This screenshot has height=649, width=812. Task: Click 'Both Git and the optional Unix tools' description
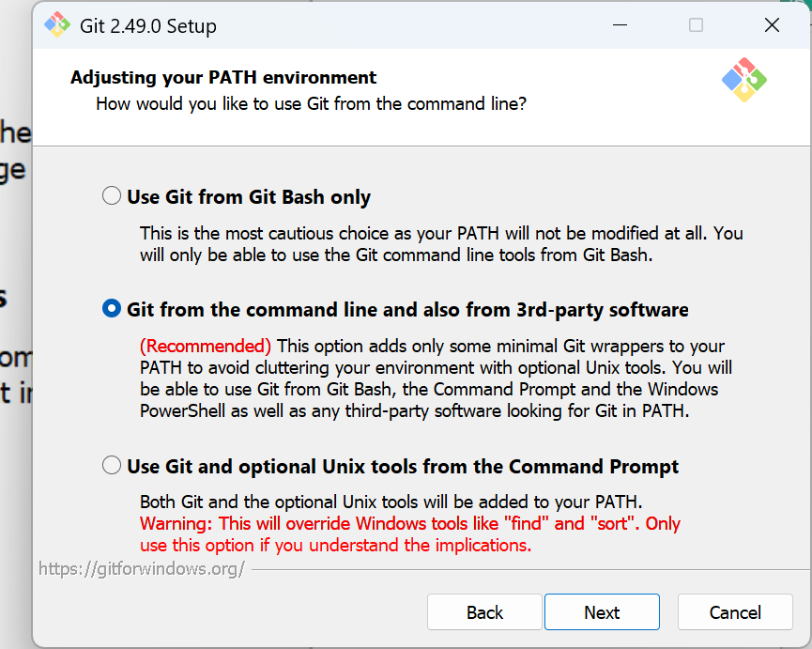pos(391,502)
